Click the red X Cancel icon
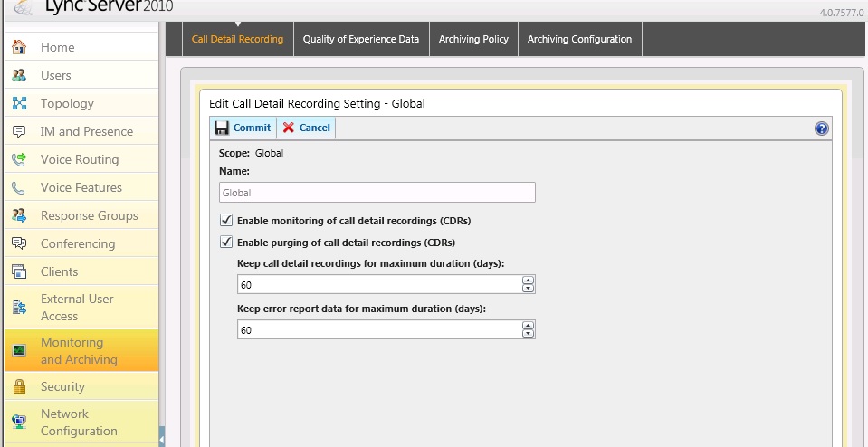This screenshot has width=868, height=447. click(x=289, y=128)
